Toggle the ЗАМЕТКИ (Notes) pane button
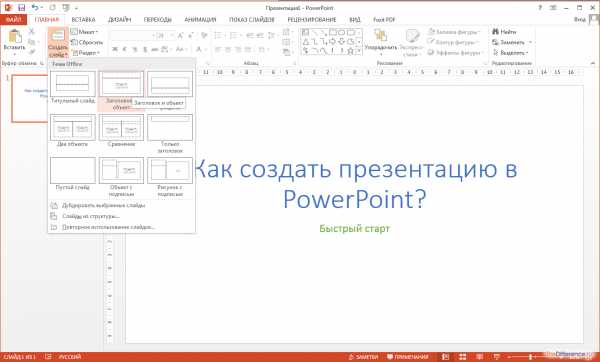This screenshot has height=362, width=600. tap(363, 357)
